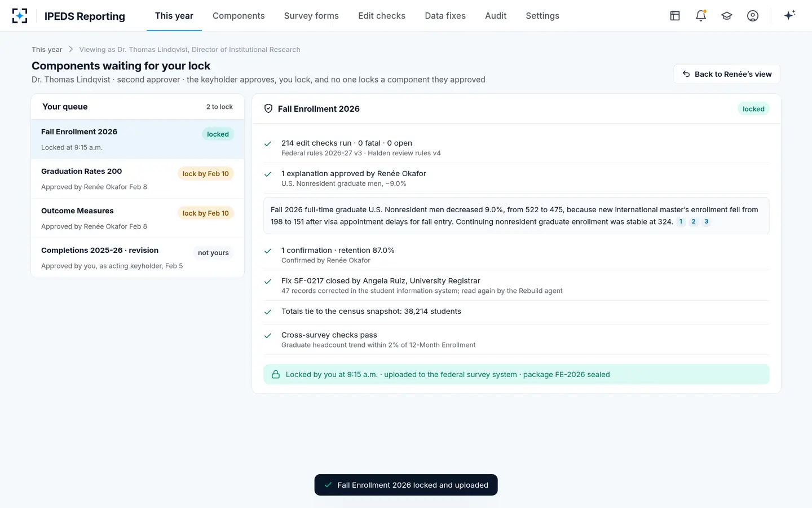Image resolution: width=812 pixels, height=508 pixels.
Task: Open the Survey forms tab
Action: (311, 16)
